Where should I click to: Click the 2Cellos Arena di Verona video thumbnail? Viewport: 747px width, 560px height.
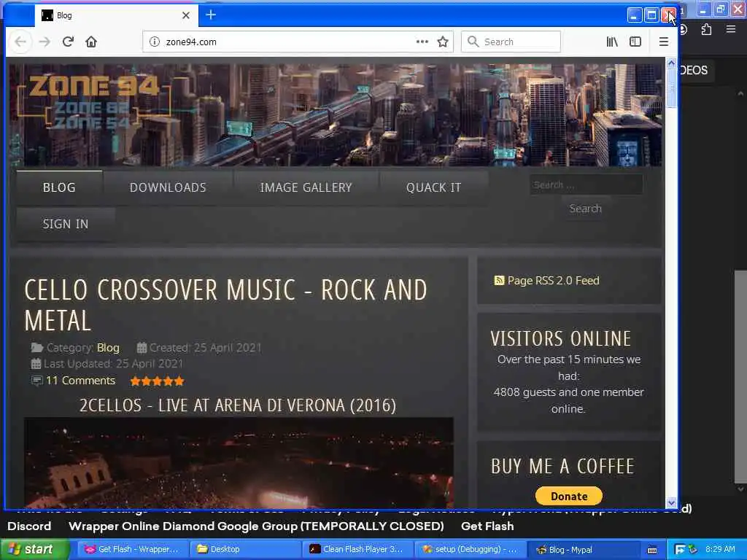[239, 463]
